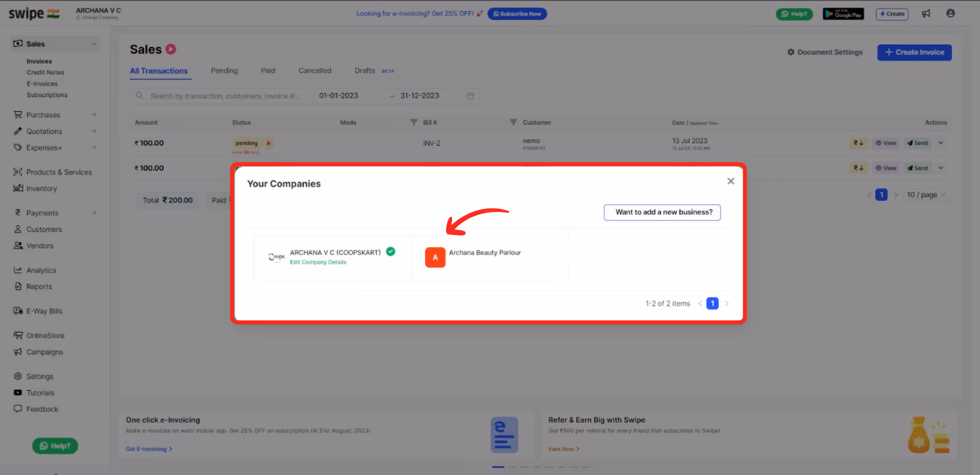Open date range calendar icon

pos(470,96)
